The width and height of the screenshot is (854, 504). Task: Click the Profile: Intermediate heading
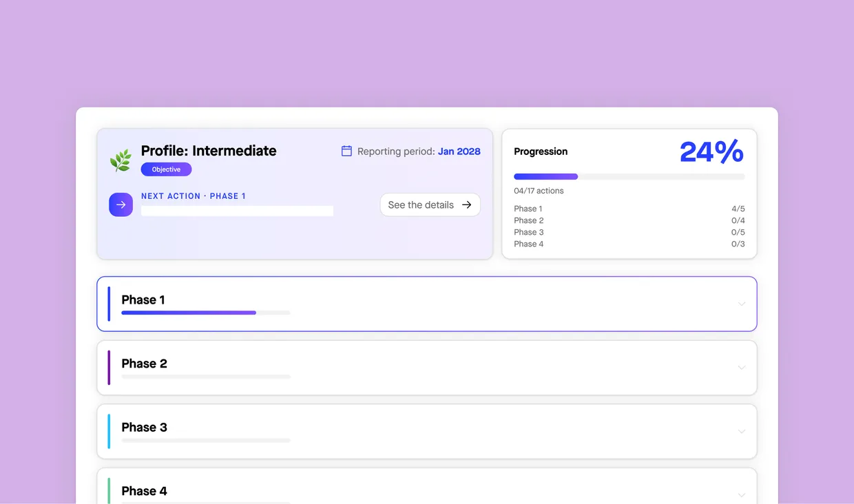[208, 151]
